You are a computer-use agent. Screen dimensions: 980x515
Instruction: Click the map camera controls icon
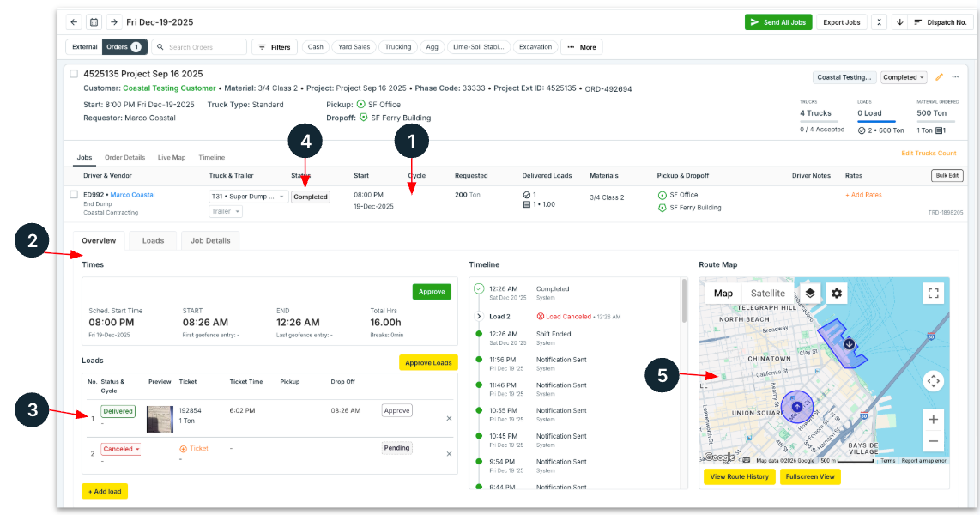pyautogui.click(x=933, y=381)
